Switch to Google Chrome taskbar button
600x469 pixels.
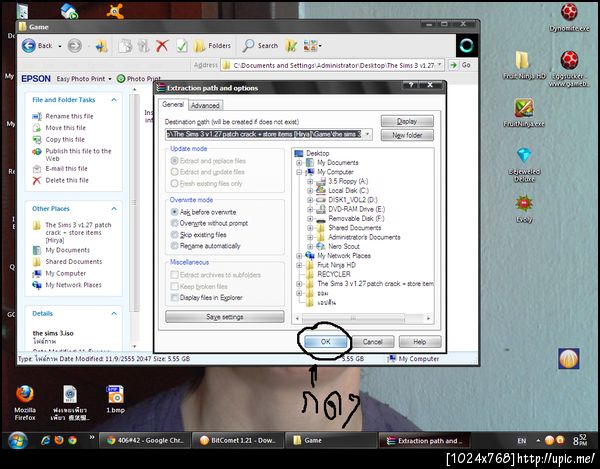[144, 441]
